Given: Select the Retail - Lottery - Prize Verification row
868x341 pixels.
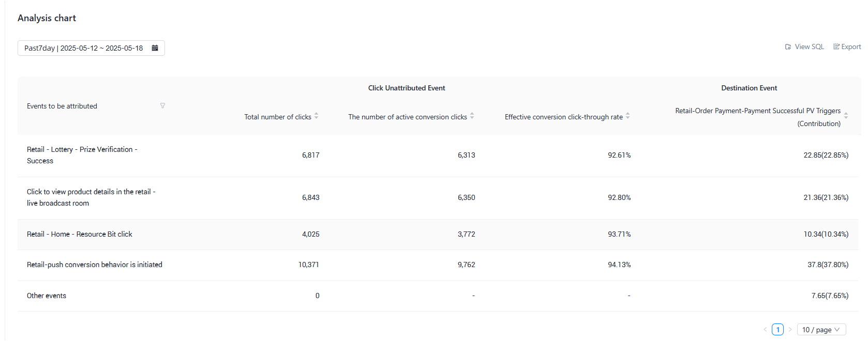Looking at the screenshot, I should pos(438,156).
